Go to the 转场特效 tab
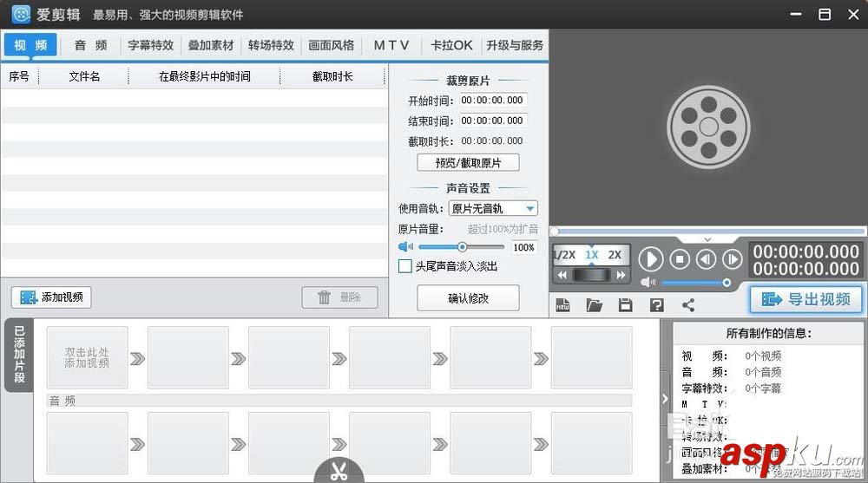The height and width of the screenshot is (483, 868). (271, 45)
